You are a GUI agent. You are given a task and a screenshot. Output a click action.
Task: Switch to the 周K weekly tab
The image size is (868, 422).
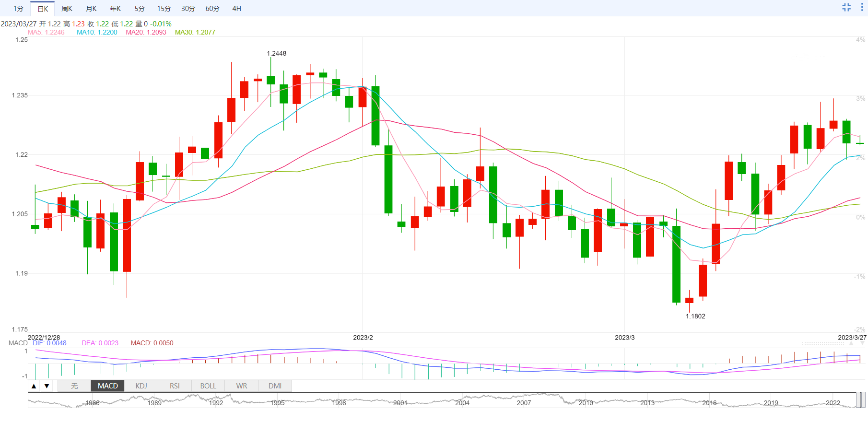click(x=67, y=9)
